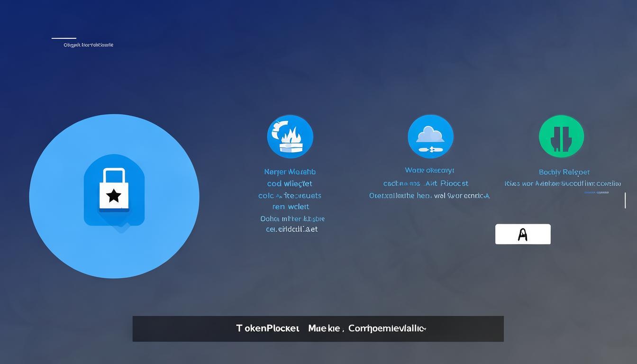
Task: Click the 'Kias nor' description under plug heading
Action: 563,184
